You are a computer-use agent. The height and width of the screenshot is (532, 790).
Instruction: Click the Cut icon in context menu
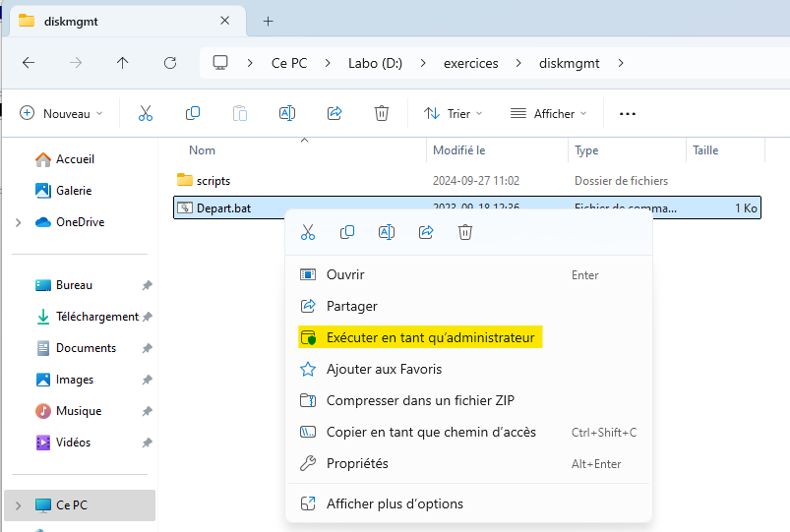point(308,232)
